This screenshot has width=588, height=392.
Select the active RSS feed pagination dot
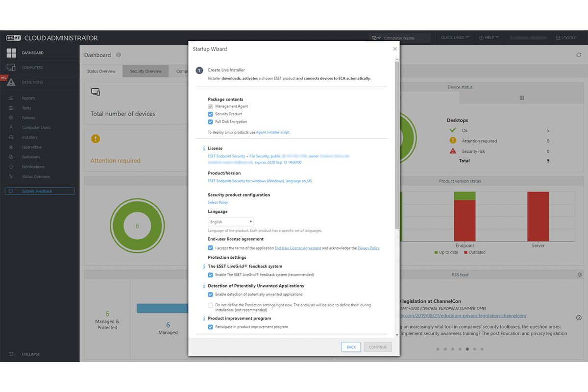[467, 349]
